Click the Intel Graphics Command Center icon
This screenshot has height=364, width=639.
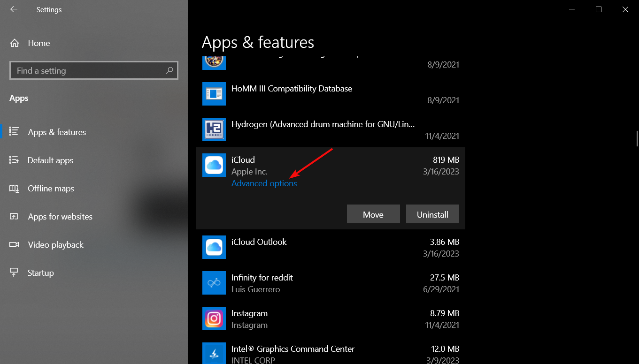[214, 354]
